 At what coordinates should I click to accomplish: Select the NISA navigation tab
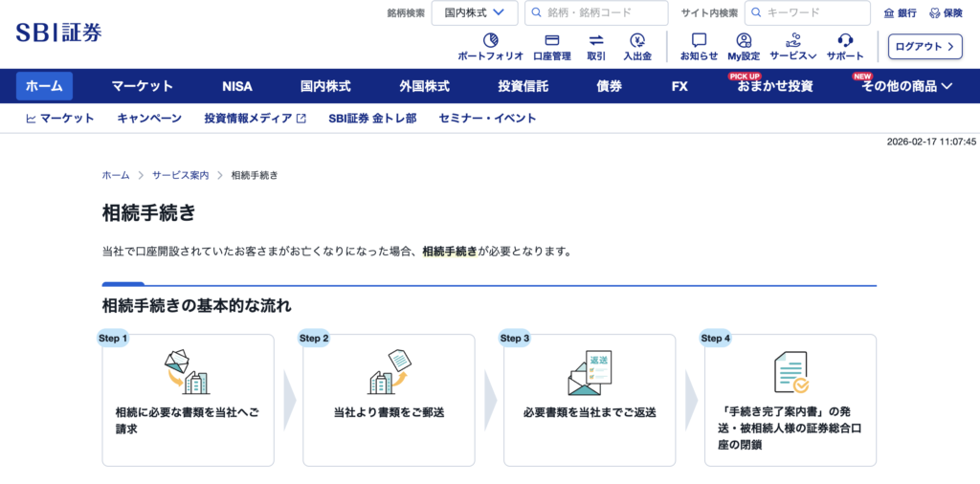tap(237, 86)
